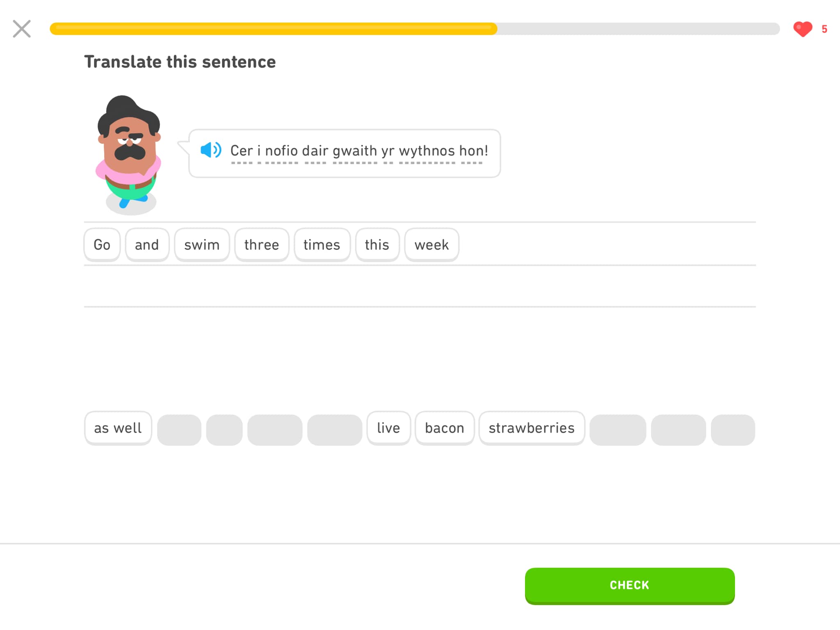The image size is (840, 630).
Task: Close the lesson with the X icon
Action: point(22,29)
